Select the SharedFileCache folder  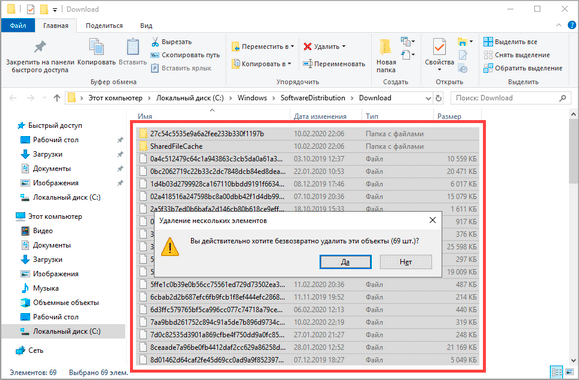click(x=308, y=146)
